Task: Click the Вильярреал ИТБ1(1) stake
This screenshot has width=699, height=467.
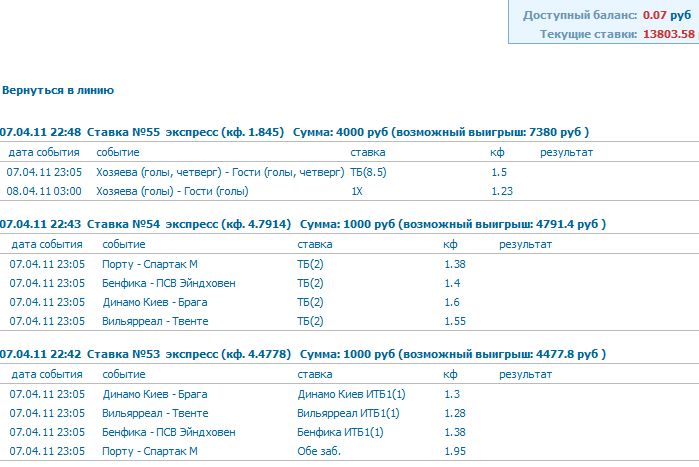Action: click(x=348, y=414)
